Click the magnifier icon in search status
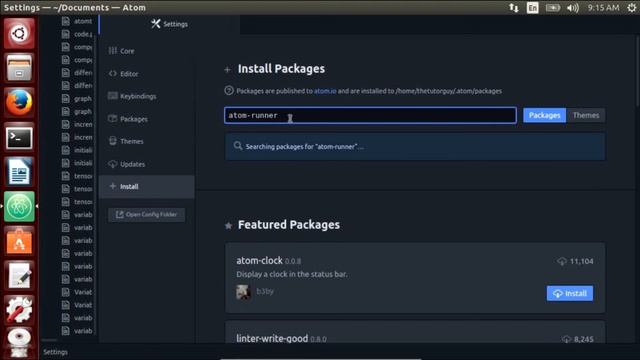Image resolution: width=640 pixels, height=360 pixels. point(238,146)
